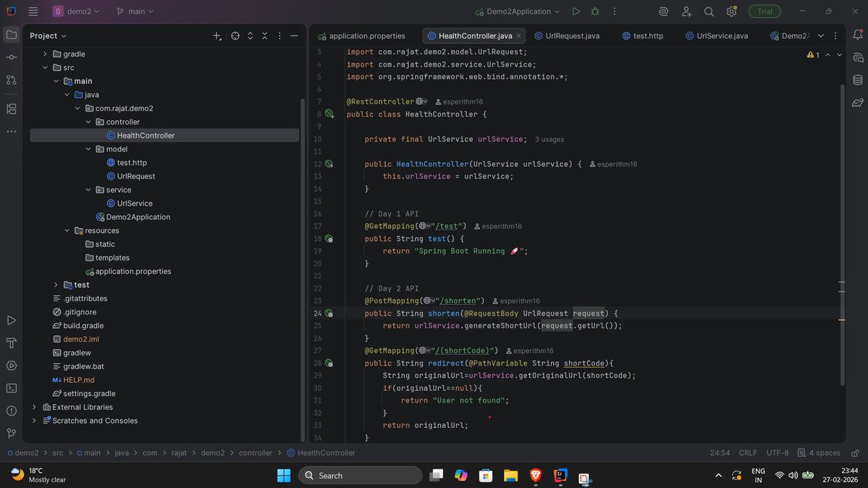Open the main hamburger menu
This screenshot has width=868, height=488.
(x=33, y=11)
